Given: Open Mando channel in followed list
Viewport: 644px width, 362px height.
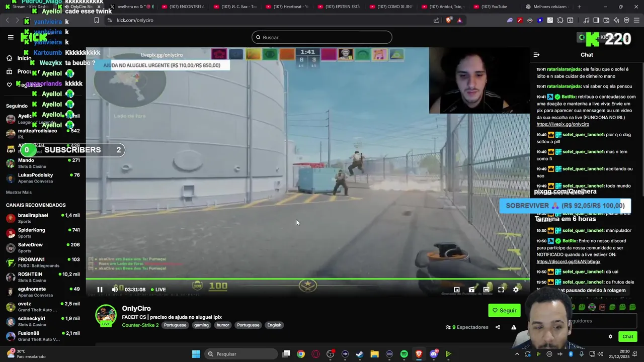Looking at the screenshot, I should coord(43,163).
